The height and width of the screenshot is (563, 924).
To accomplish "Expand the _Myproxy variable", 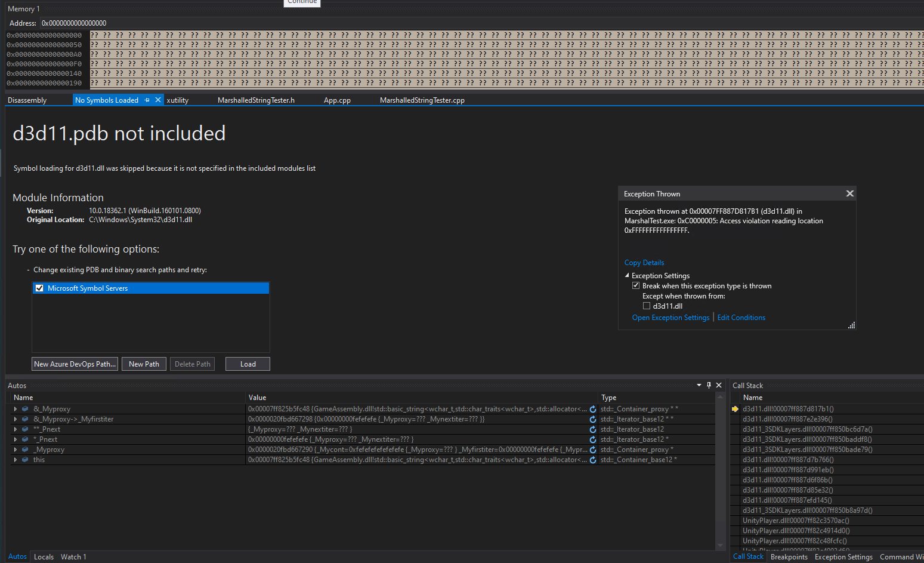I will pyautogui.click(x=16, y=450).
